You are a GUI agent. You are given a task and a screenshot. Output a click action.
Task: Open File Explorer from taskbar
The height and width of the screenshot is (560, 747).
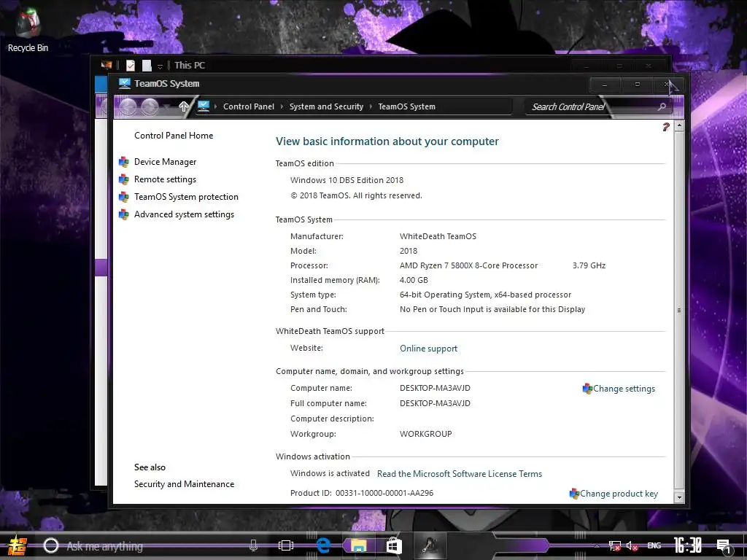click(359, 545)
